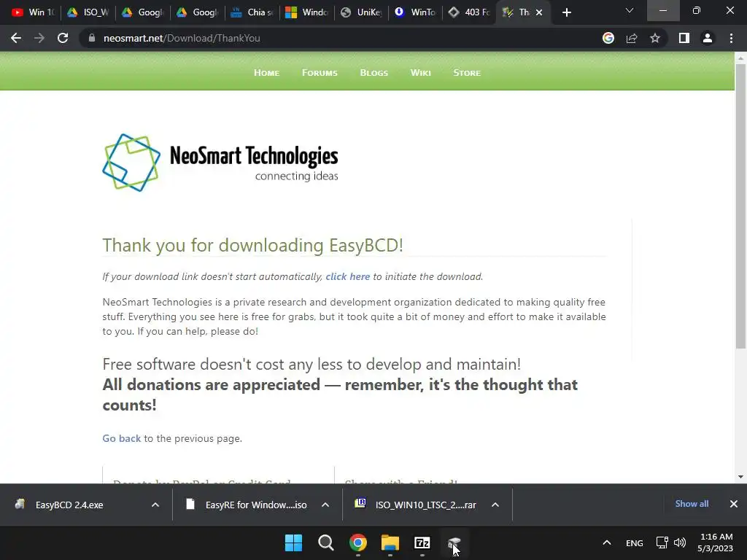Image resolution: width=747 pixels, height=560 pixels.
Task: Open the Wiki navigation link
Action: [421, 73]
